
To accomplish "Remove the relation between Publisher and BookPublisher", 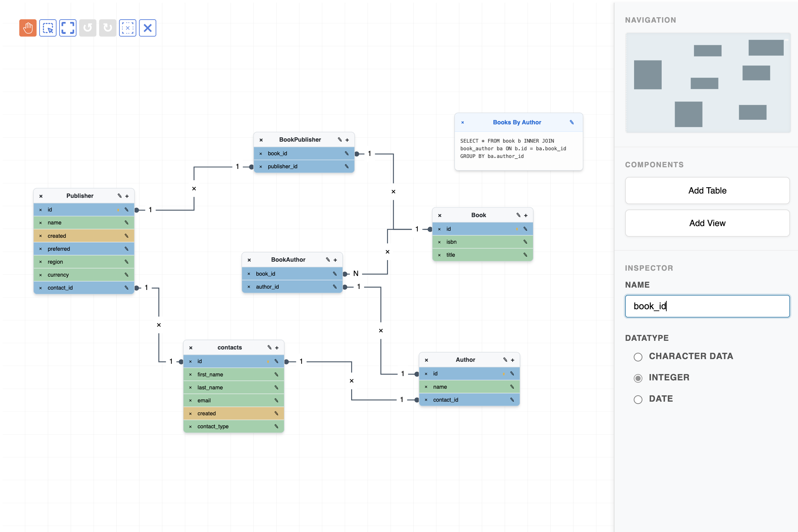I will [x=194, y=189].
